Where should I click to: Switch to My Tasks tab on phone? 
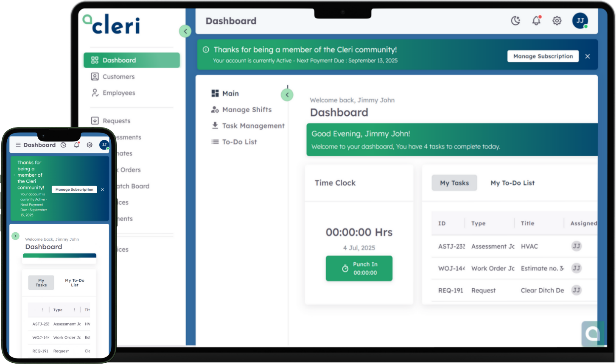click(x=41, y=283)
